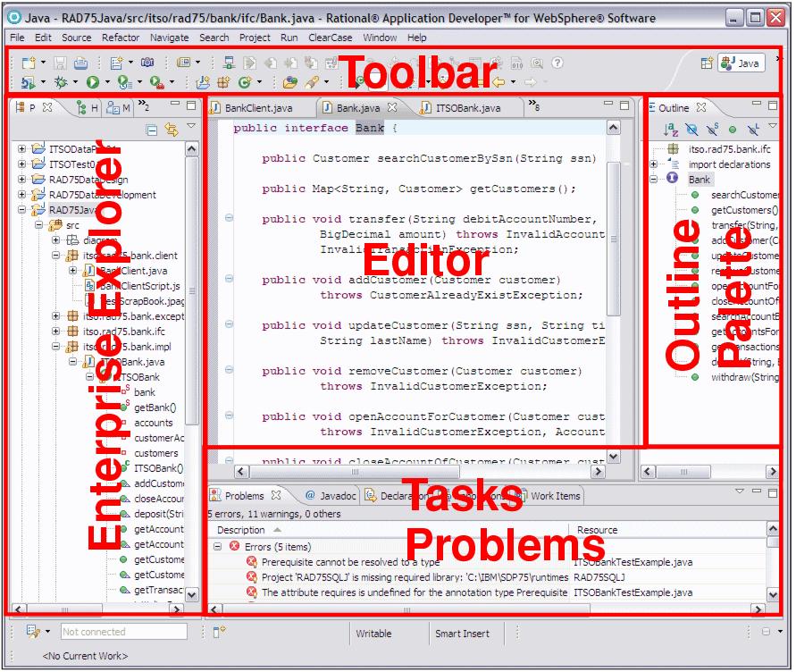The image size is (796, 672).
Task: Click the Help question mark icon
Action: click(557, 63)
